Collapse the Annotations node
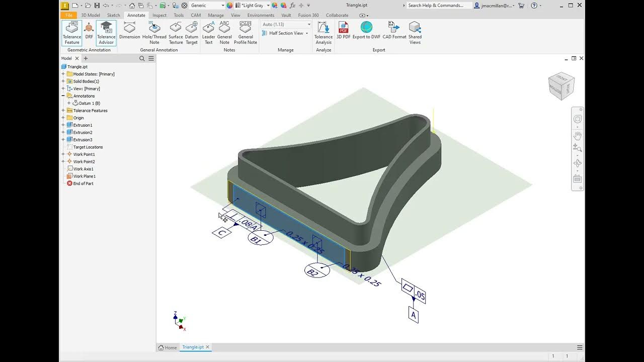644x362 pixels. [x=63, y=96]
